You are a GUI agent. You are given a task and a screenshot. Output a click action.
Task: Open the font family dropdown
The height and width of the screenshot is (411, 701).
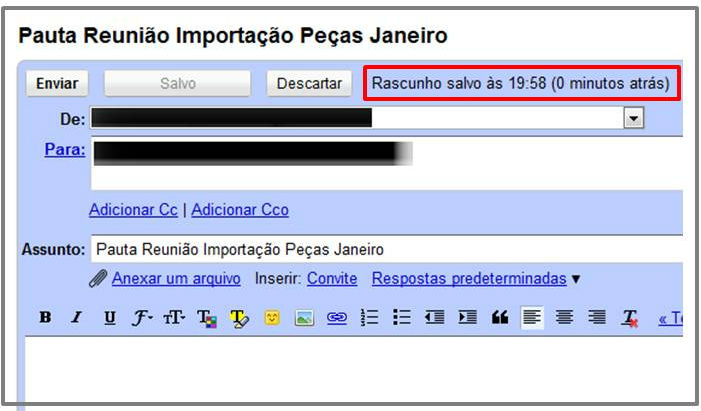click(x=142, y=318)
